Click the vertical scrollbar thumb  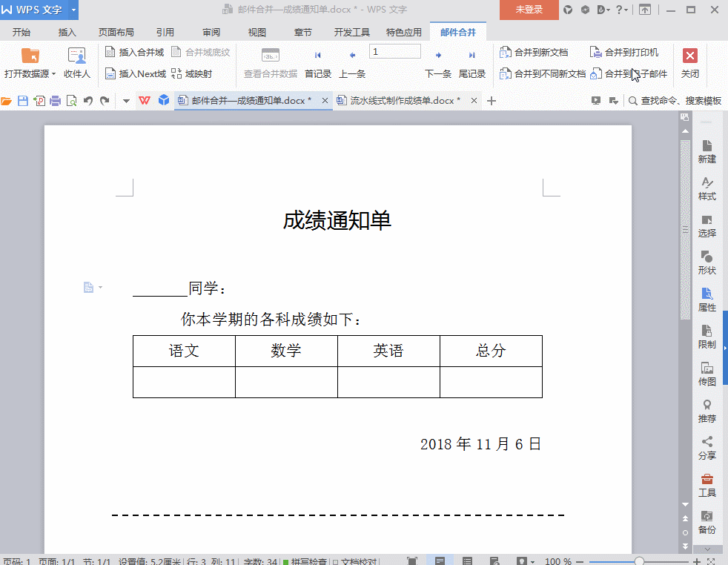(x=685, y=230)
